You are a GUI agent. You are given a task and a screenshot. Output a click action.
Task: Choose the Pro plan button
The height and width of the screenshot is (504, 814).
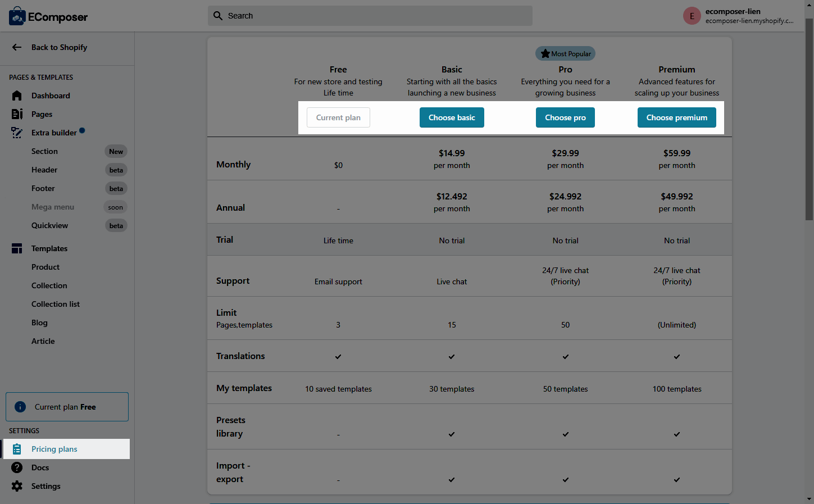pyautogui.click(x=565, y=117)
